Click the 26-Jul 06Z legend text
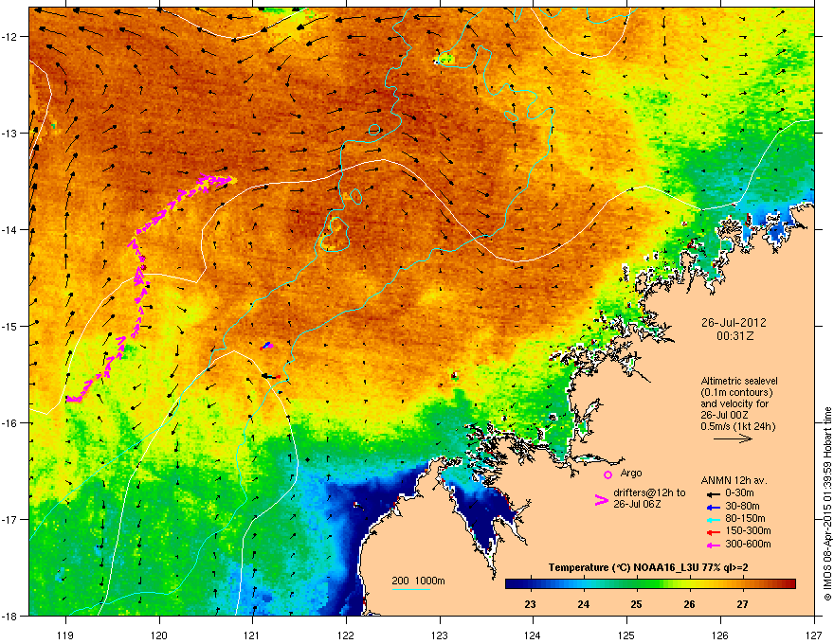The image size is (834, 644). pos(637,504)
